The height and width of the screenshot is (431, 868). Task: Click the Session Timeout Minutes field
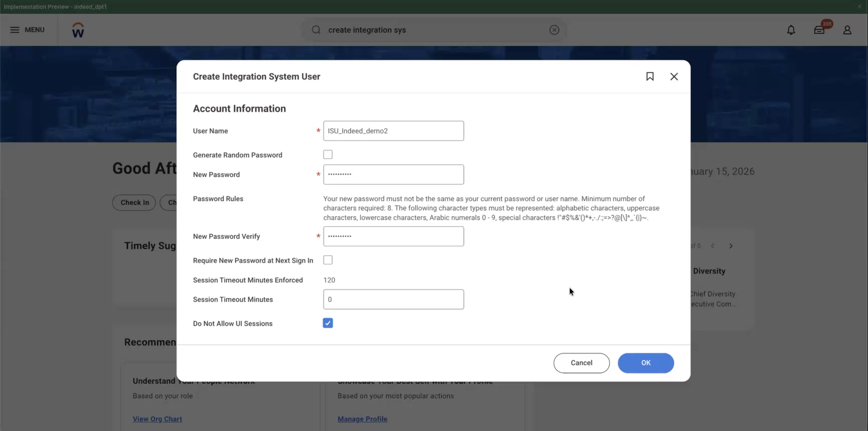[393, 299]
